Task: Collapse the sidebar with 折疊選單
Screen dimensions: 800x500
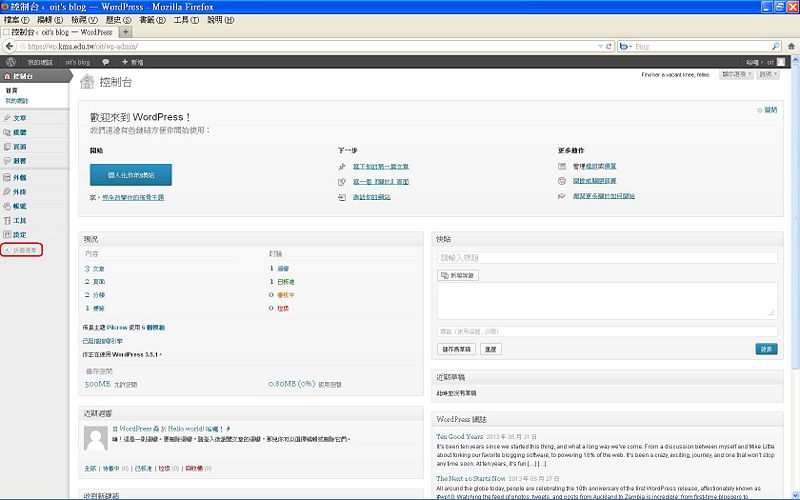Action: click(x=21, y=250)
